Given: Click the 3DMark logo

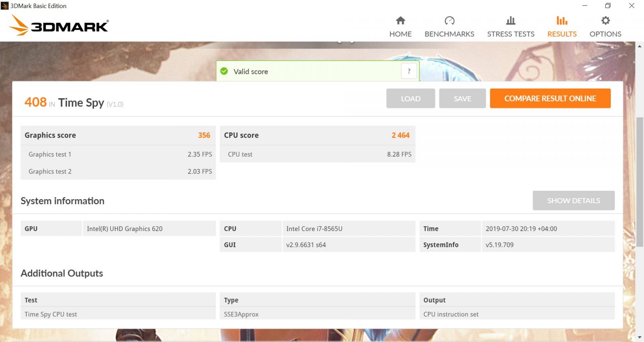Looking at the screenshot, I should point(59,25).
